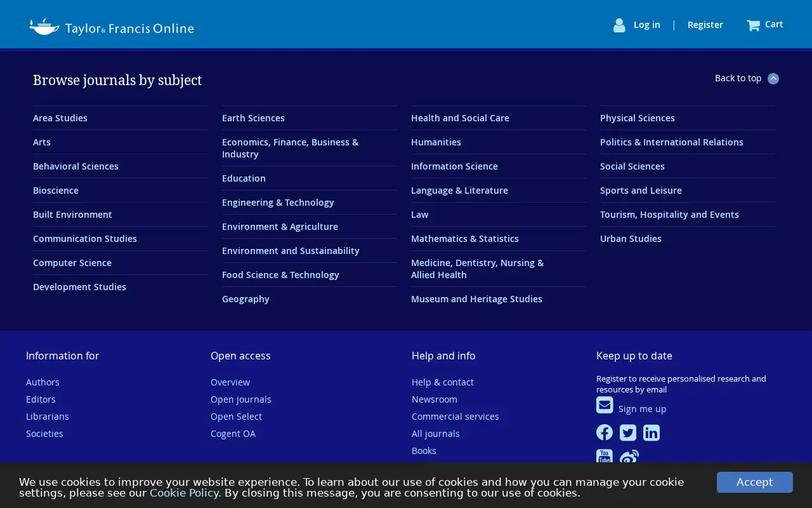Open Behavioral Sciences subject

(x=75, y=166)
